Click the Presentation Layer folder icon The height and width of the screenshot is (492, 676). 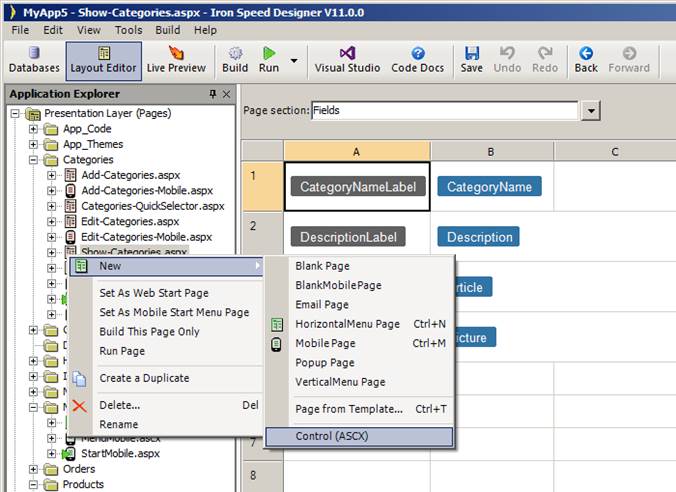(x=33, y=114)
